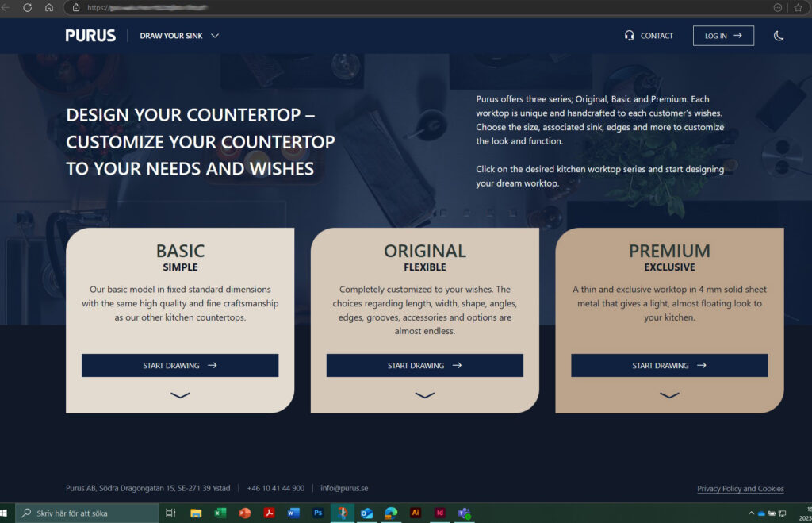Click the CONTACT headset icon
The width and height of the screenshot is (812, 523).
click(629, 36)
